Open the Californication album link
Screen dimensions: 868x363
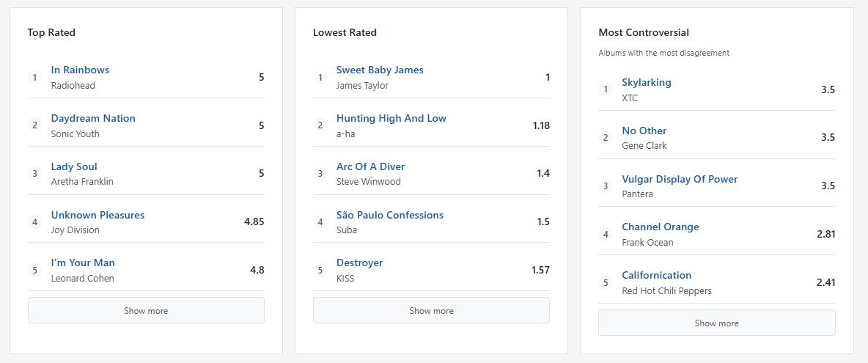[657, 275]
